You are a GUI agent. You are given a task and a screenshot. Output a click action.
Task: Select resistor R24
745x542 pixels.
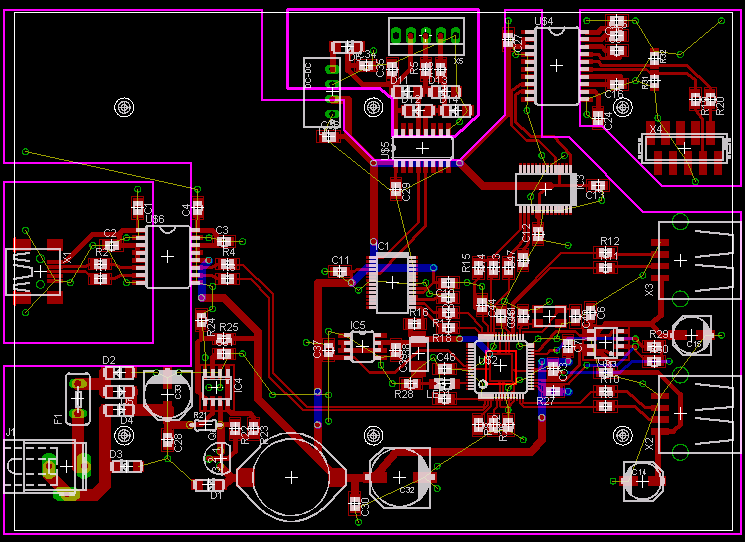201,320
